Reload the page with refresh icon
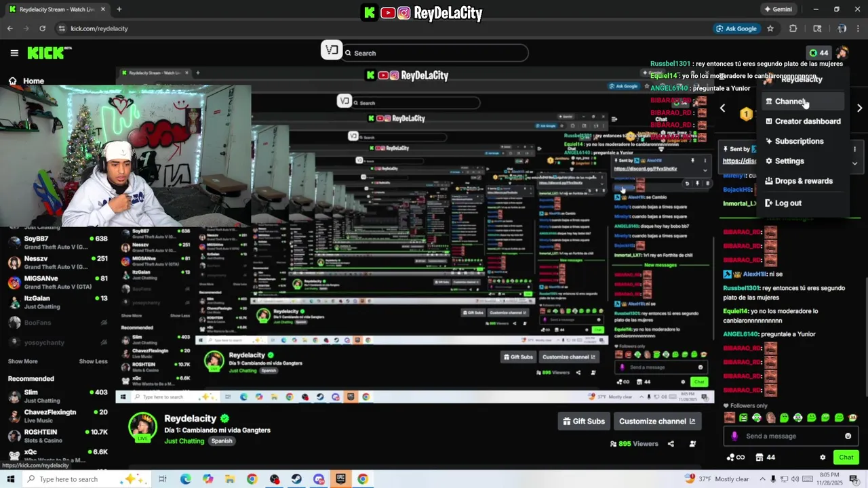The image size is (868, 488). pyautogui.click(x=42, y=28)
